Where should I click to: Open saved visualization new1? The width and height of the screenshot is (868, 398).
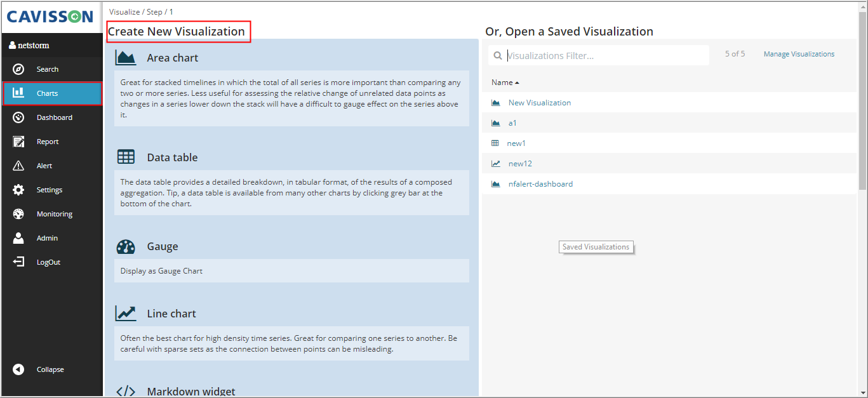pyautogui.click(x=516, y=143)
